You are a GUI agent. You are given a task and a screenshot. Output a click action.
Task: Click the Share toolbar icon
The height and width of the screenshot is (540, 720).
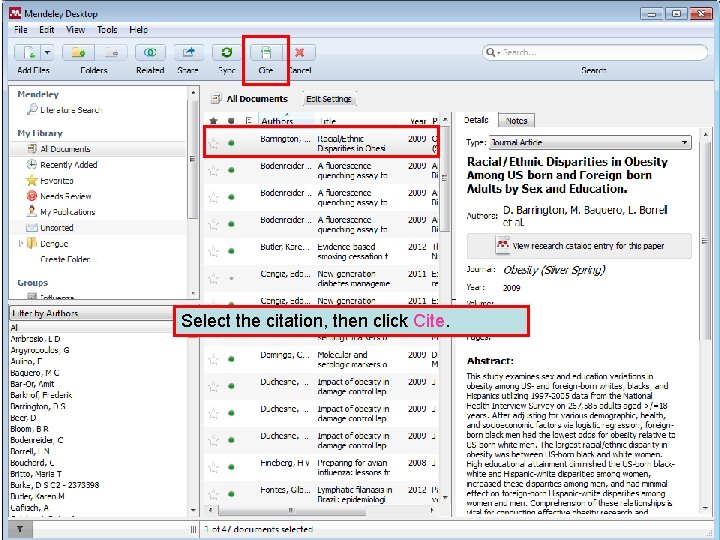[188, 52]
